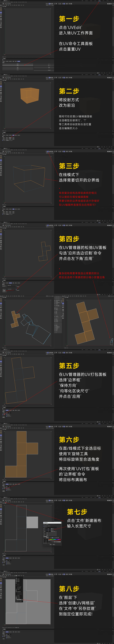Enable edge mode icon in step three's toolbar
Viewport: 114px width, 644px height.
click(48, 151)
